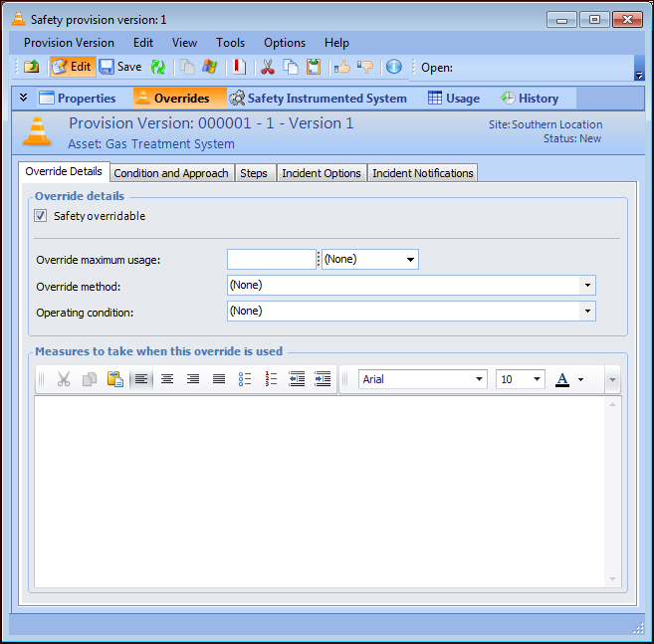Click the editor's paste clipboard icon
Viewport: 654px width, 644px height.
click(x=115, y=379)
